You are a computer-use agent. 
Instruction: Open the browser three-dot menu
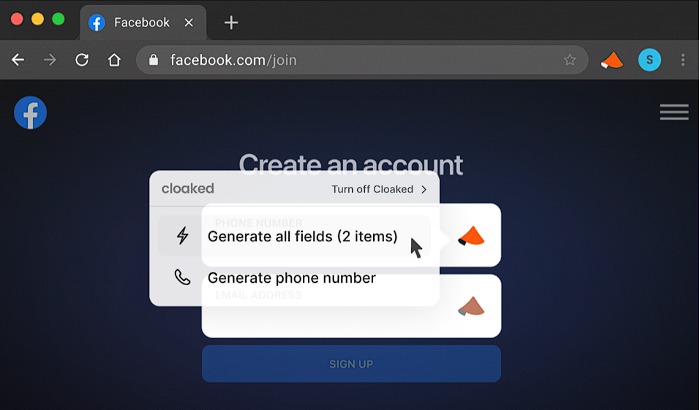(x=683, y=60)
